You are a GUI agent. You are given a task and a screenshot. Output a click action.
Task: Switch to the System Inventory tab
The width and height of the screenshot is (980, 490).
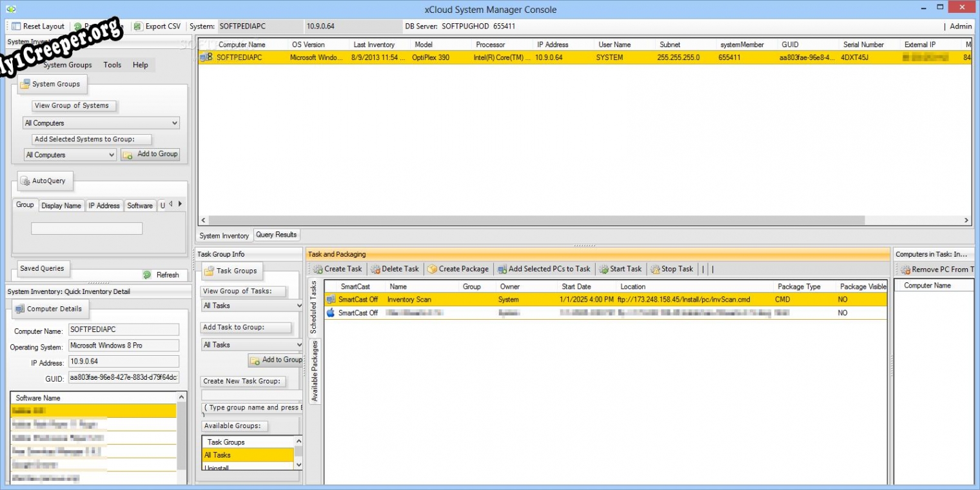tap(224, 236)
